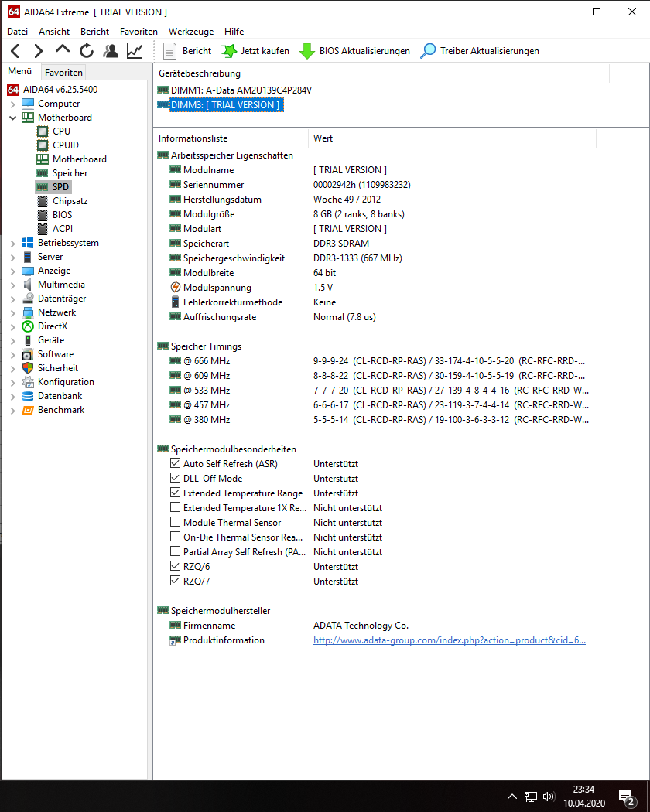The height and width of the screenshot is (812, 650).
Task: Open the user profile toolbar icon
Action: pyautogui.click(x=111, y=51)
